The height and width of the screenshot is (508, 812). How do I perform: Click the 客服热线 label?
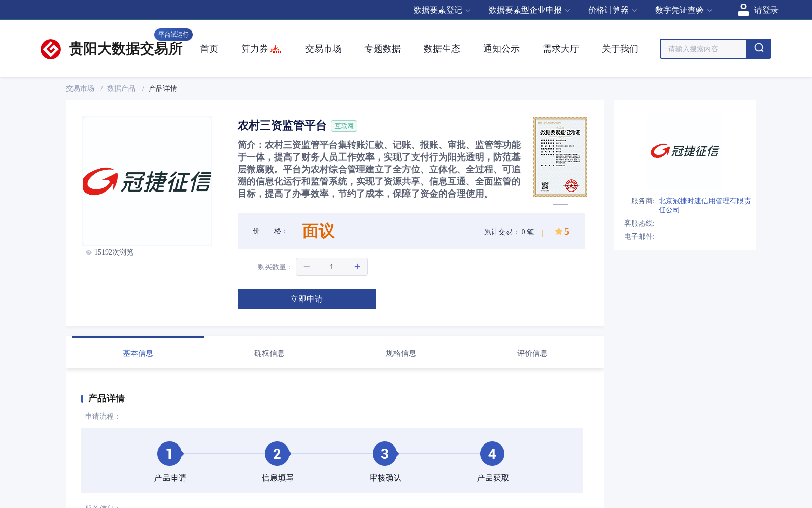(x=639, y=223)
